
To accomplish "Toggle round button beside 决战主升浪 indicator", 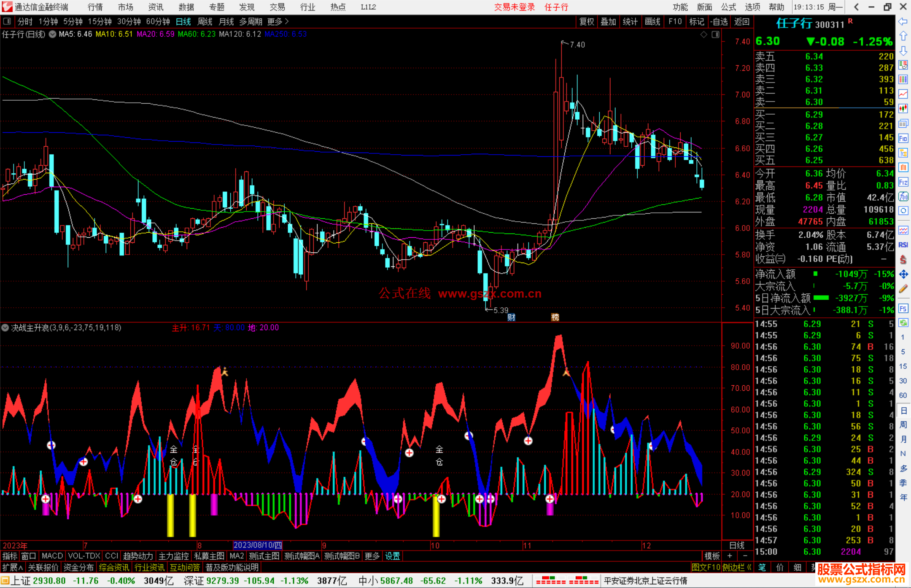I will pos(5,328).
